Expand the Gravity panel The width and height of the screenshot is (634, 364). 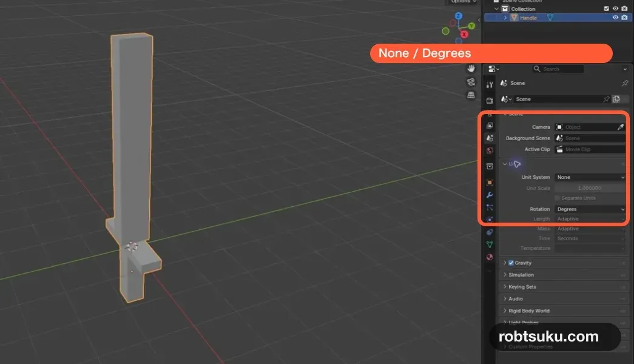[505, 263]
